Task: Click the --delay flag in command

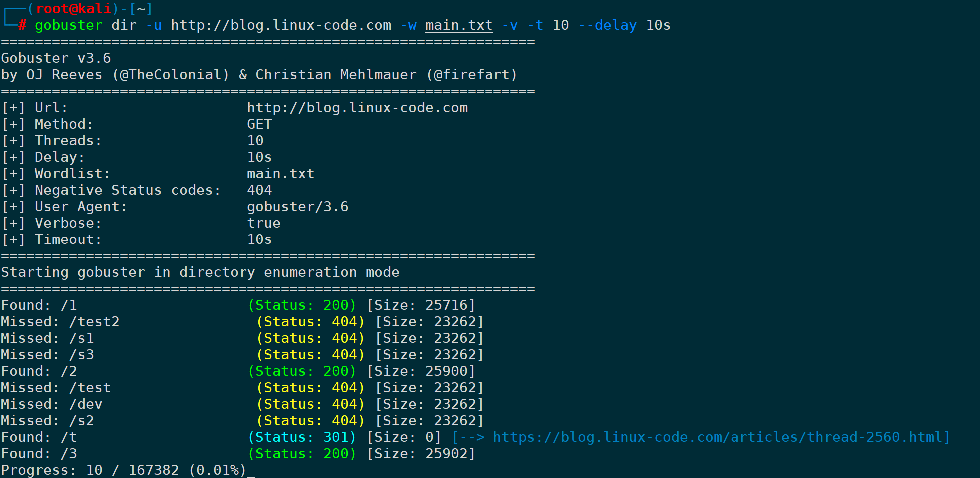Action: tap(607, 25)
